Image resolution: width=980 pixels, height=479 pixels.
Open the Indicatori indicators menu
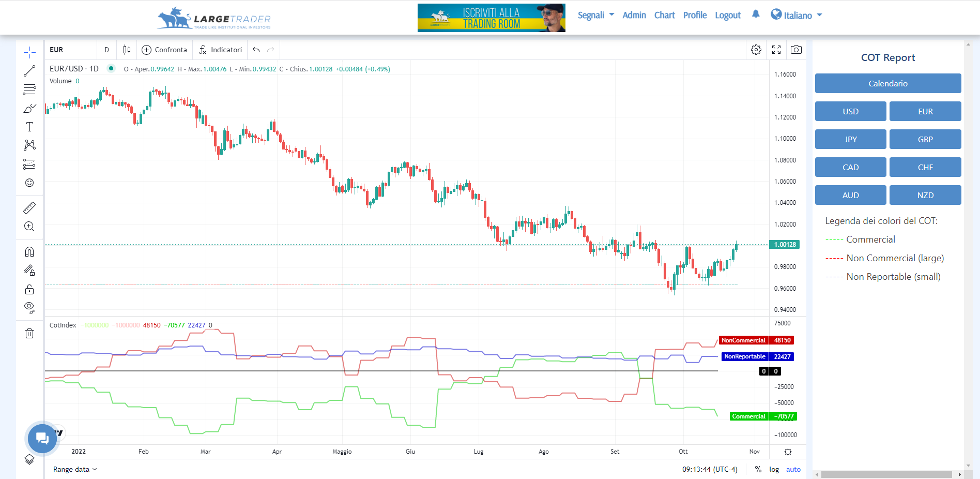click(221, 50)
